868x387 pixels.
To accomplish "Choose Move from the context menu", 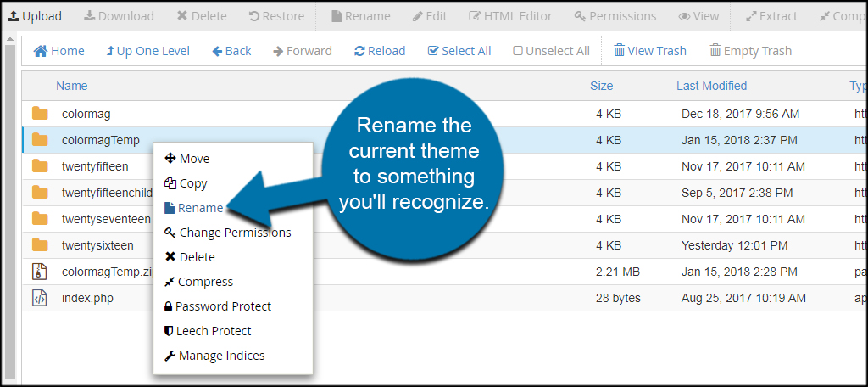I will [x=187, y=159].
